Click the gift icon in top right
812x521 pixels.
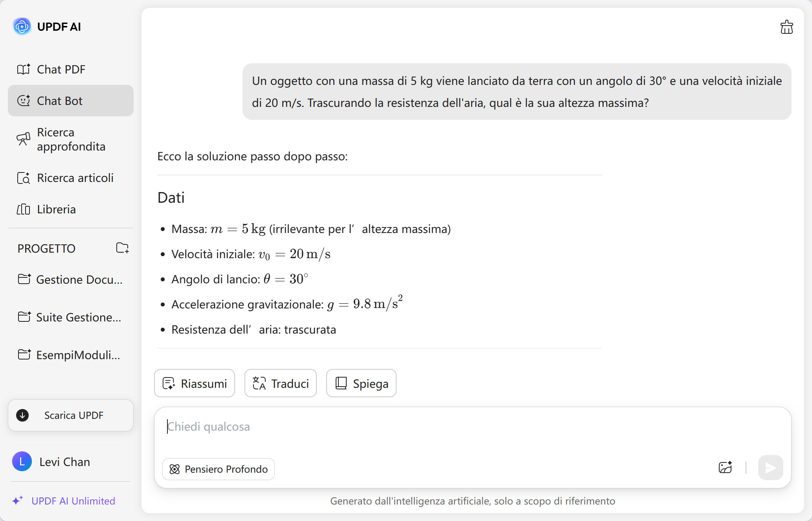786,26
